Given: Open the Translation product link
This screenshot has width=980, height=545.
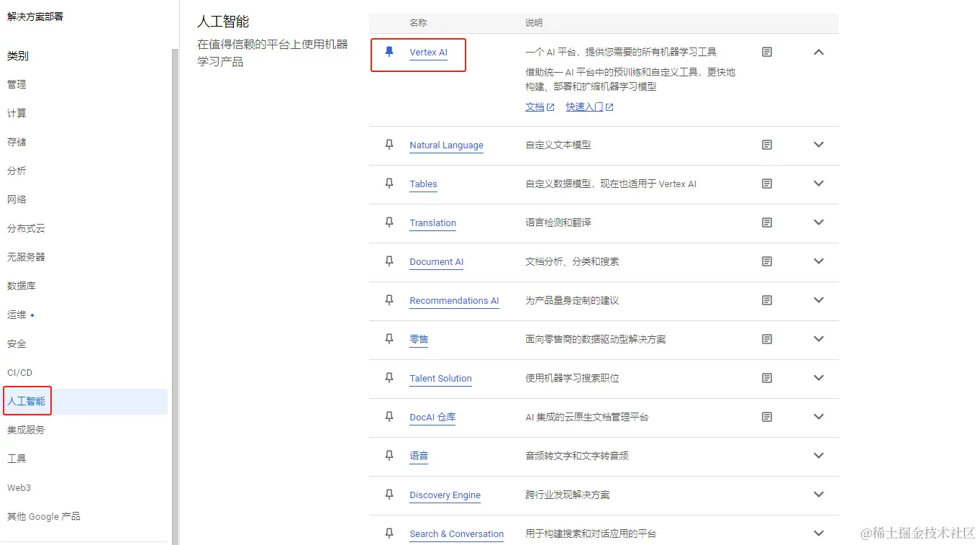Looking at the screenshot, I should tap(432, 223).
